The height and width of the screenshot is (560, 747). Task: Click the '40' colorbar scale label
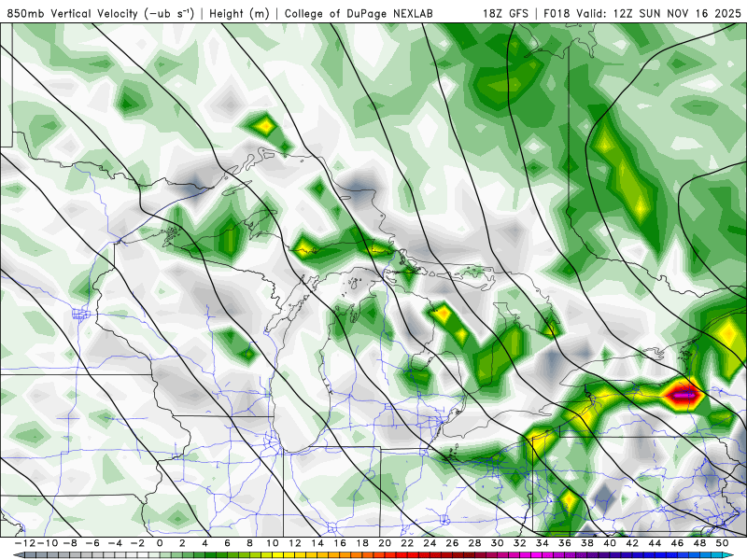[610, 543]
